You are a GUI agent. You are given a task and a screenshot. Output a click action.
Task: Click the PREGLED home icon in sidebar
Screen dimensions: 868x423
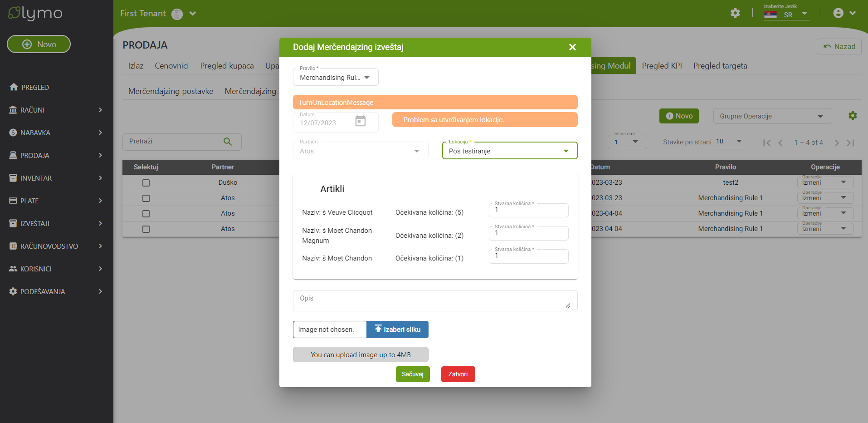pos(14,87)
